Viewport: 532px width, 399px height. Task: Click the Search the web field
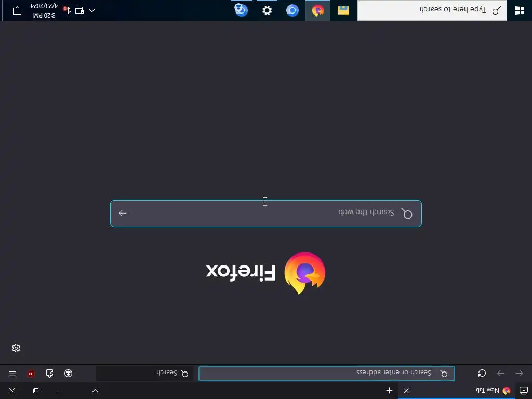click(266, 214)
